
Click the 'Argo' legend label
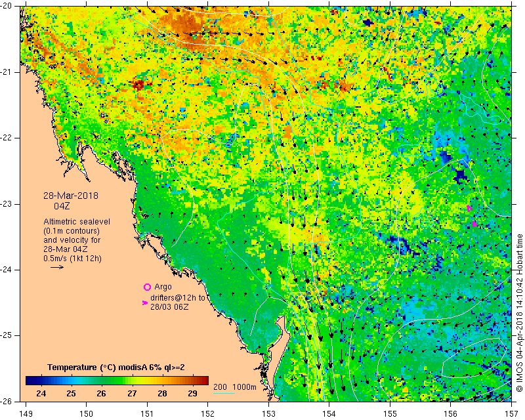163,287
